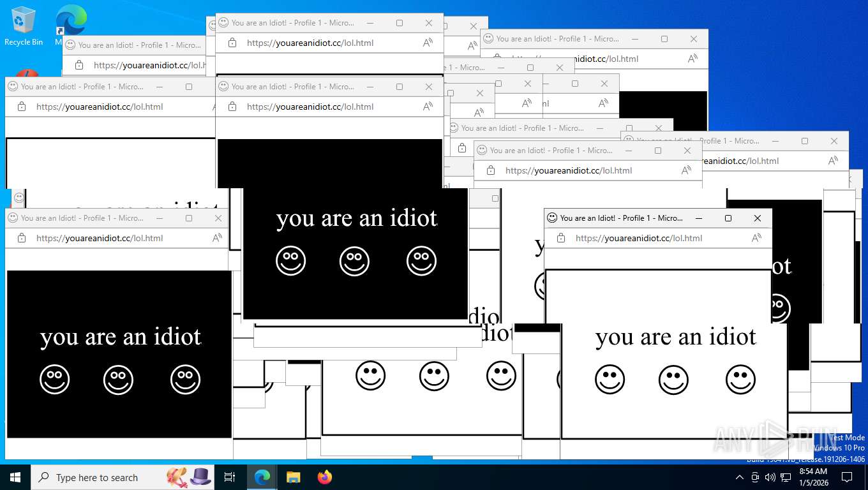The height and width of the screenshot is (490, 868).
Task: Click Read aloud icon in active front window
Action: pos(756,238)
